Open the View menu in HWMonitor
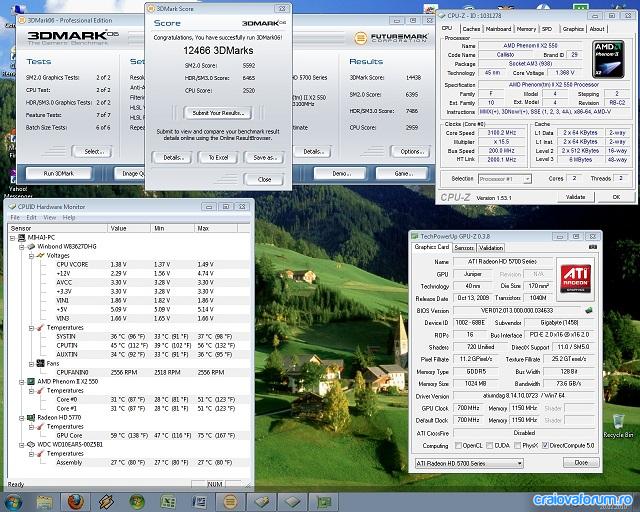640x512 pixels. 49,218
